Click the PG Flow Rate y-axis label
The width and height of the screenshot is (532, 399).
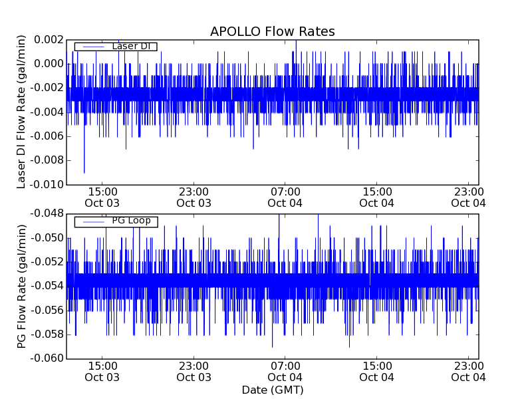[x=21, y=286]
